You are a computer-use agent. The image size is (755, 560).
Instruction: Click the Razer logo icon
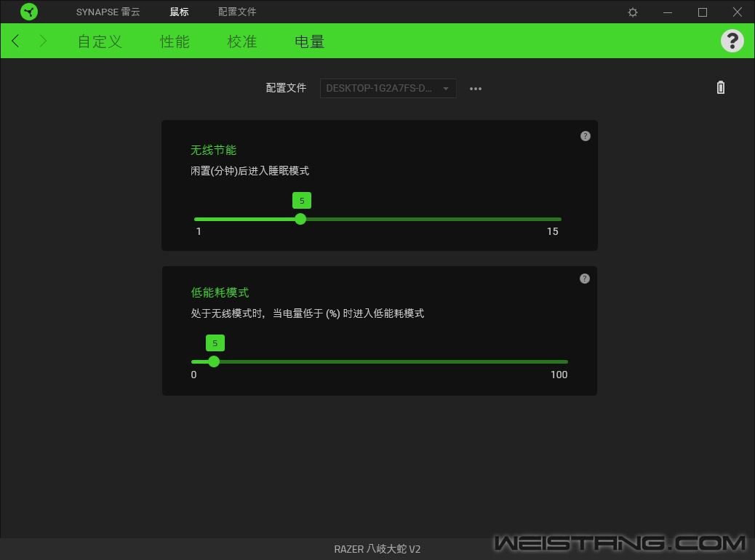pos(29,12)
